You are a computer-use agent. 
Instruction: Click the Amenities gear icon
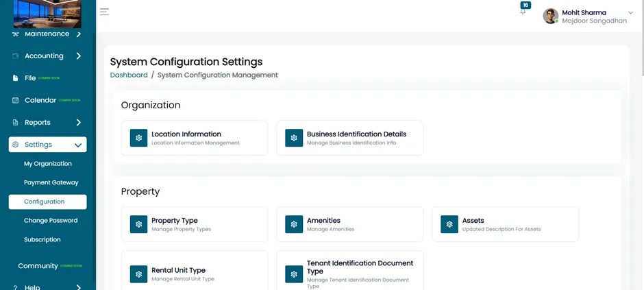point(294,224)
